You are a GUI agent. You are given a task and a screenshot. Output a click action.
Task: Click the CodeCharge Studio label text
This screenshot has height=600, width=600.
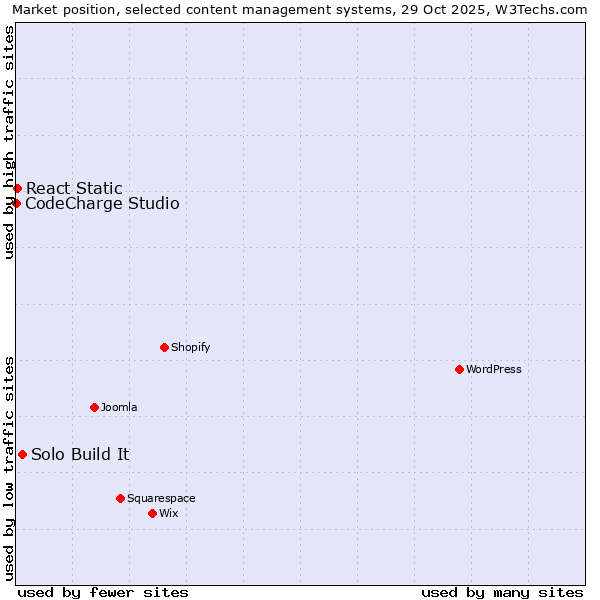[x=102, y=204]
